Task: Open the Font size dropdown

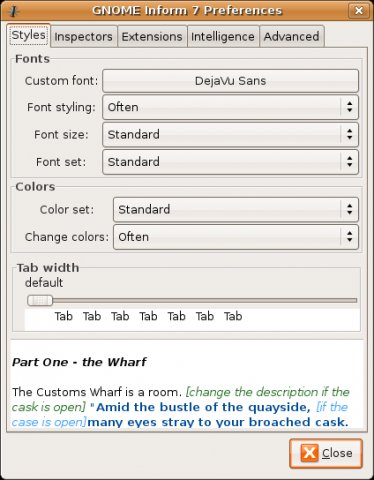Action: pyautogui.click(x=230, y=135)
